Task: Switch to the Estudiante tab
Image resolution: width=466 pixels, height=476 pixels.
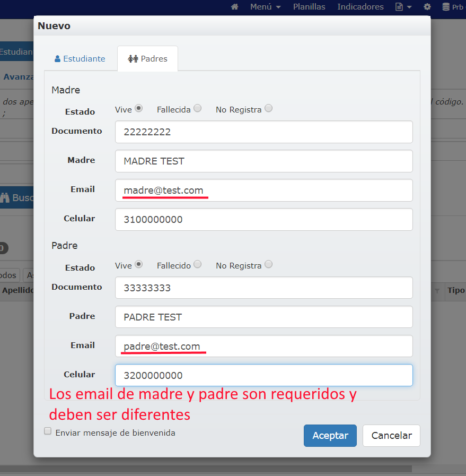Action: 80,58
